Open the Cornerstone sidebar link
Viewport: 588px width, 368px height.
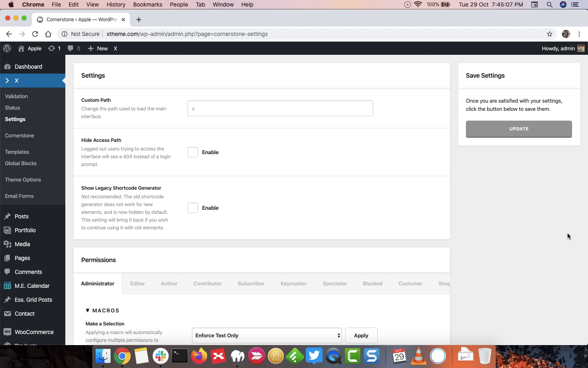pyautogui.click(x=20, y=135)
